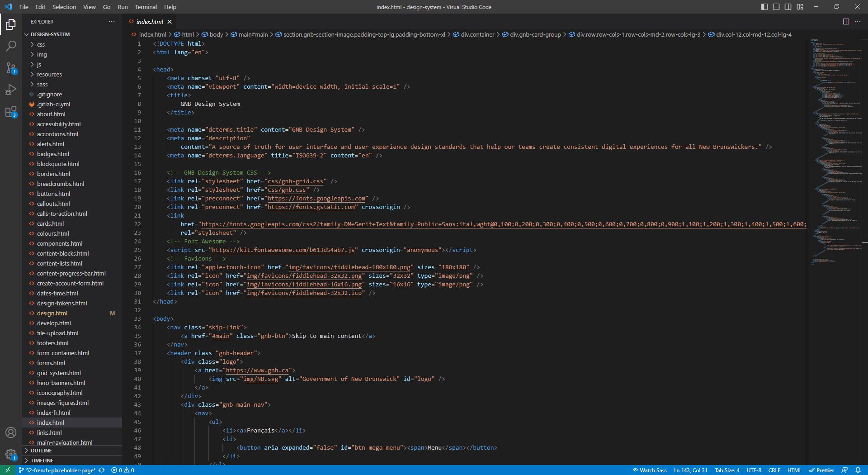The width and height of the screenshot is (868, 475).
Task: Expand the css folder
Action: (x=41, y=44)
